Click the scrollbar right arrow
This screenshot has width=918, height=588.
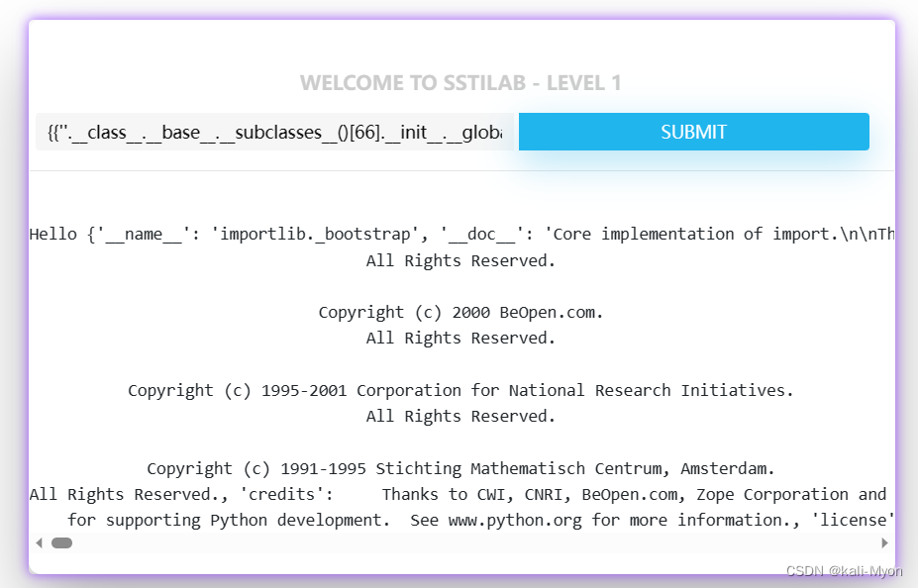click(884, 542)
